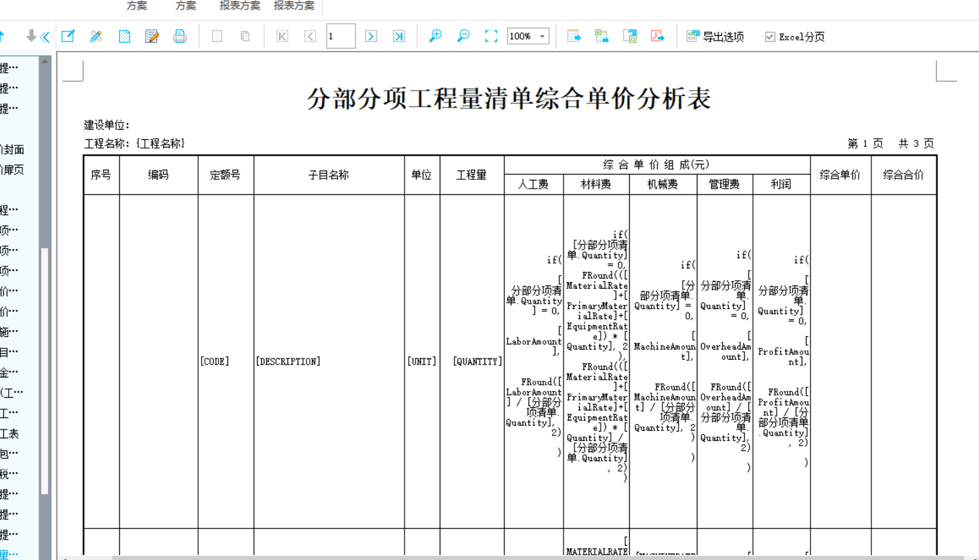The image size is (979, 560).
Task: Click the 建设单位: label
Action: tap(107, 125)
